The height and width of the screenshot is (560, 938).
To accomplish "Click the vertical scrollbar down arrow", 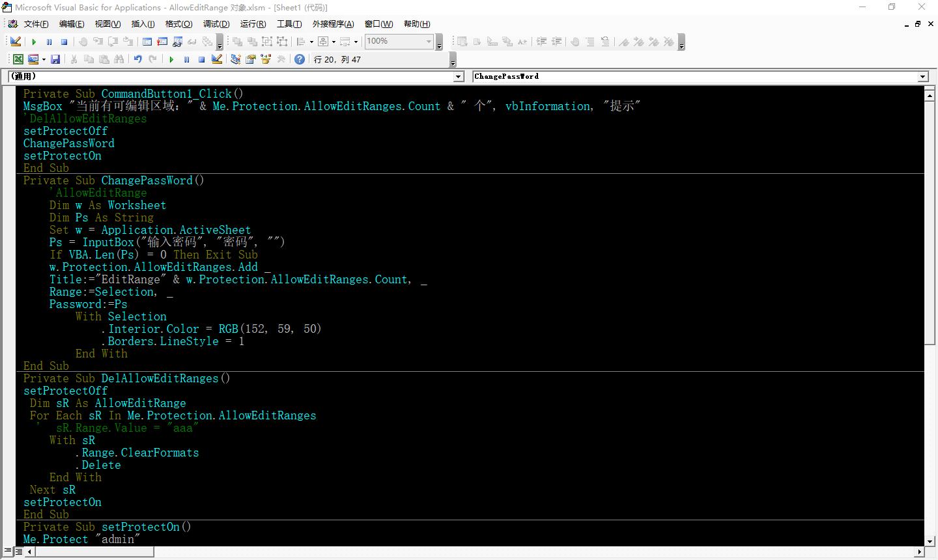I will pyautogui.click(x=930, y=541).
